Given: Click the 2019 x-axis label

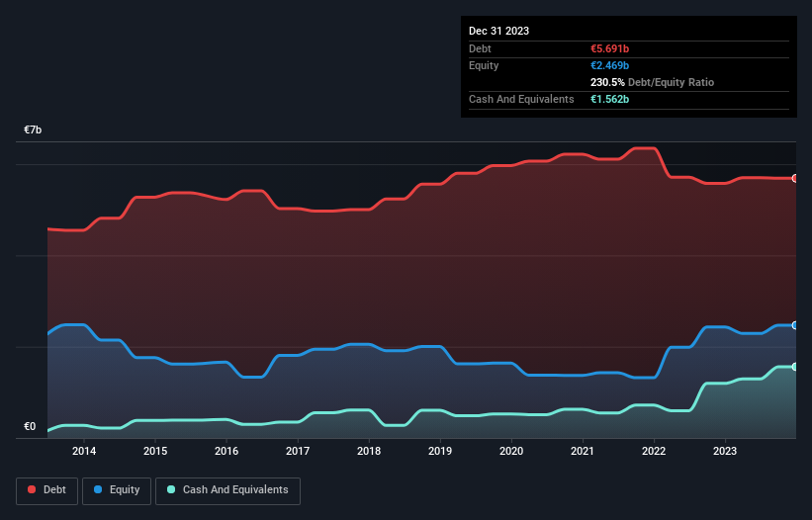Looking at the screenshot, I should point(440,451).
